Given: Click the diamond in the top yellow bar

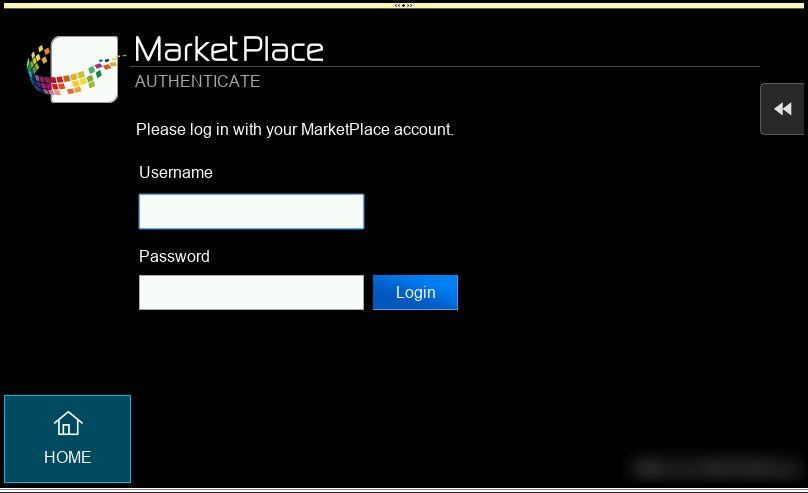Looking at the screenshot, I should pyautogui.click(x=403, y=6).
